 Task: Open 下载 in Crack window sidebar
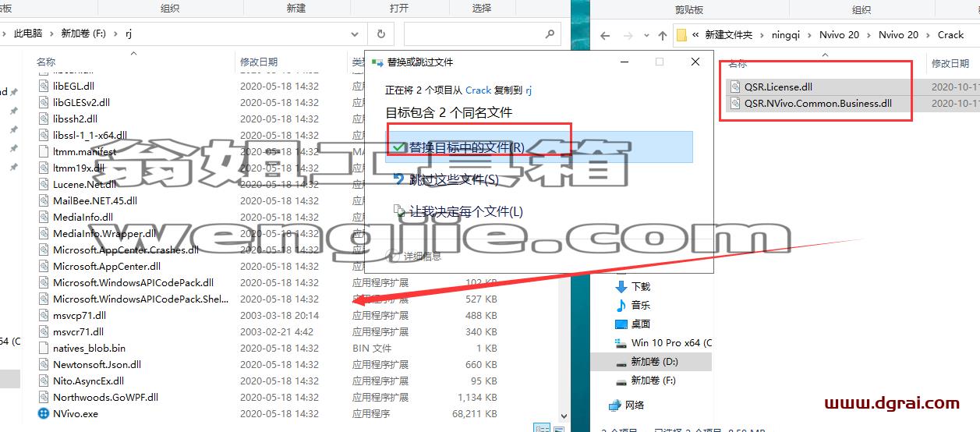(x=640, y=286)
